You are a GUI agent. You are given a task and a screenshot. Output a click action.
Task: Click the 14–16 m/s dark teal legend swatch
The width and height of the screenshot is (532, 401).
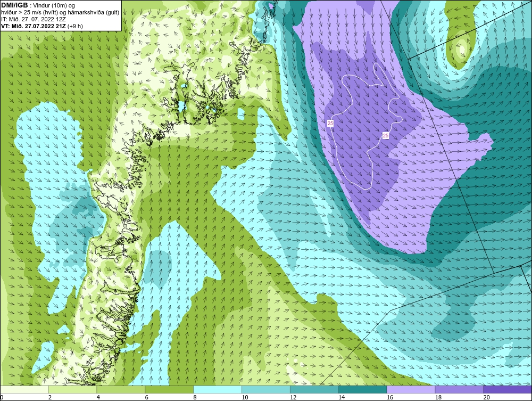pyautogui.click(x=363, y=389)
